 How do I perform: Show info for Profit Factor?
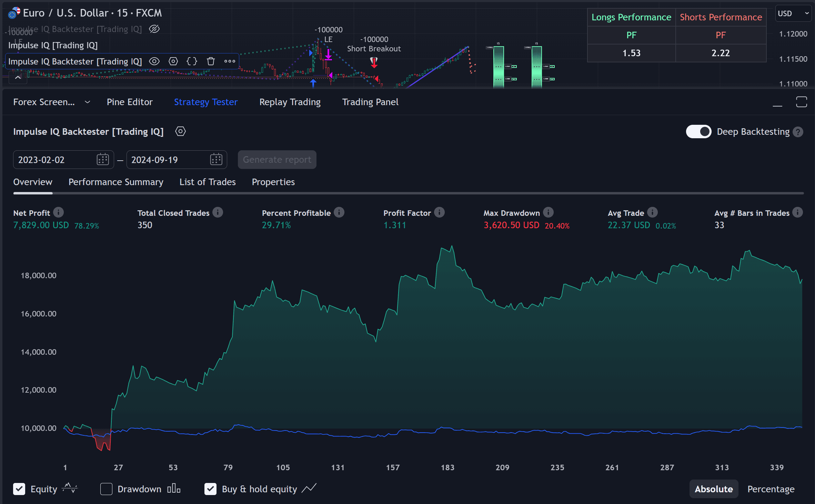[439, 212]
